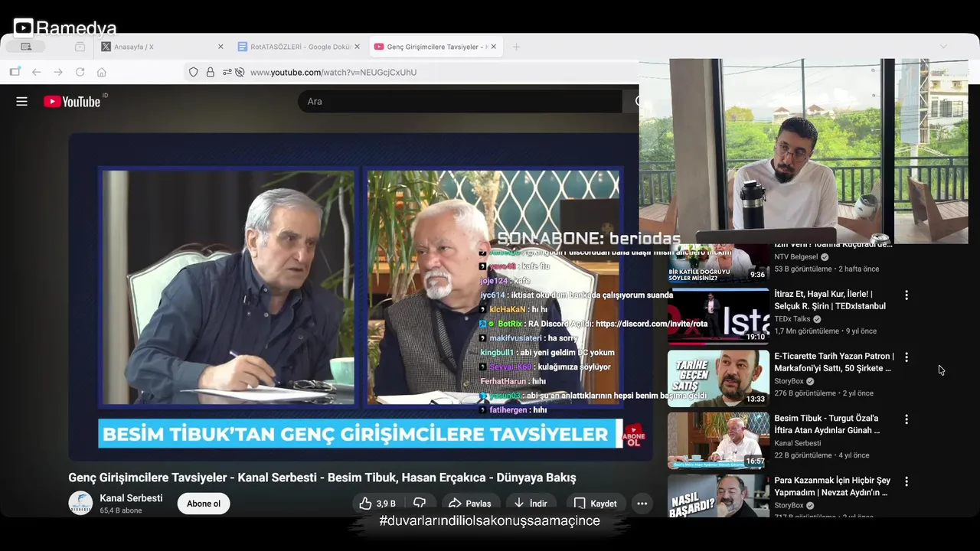Click the NTV Belgesel channel name
980x551 pixels.
tap(796, 257)
